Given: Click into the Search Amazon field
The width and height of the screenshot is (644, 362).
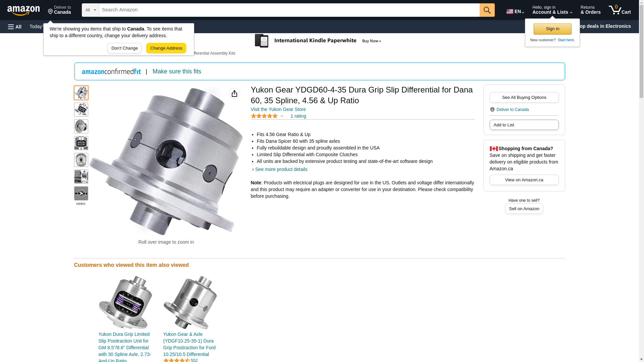Looking at the screenshot, I should tap(289, 10).
